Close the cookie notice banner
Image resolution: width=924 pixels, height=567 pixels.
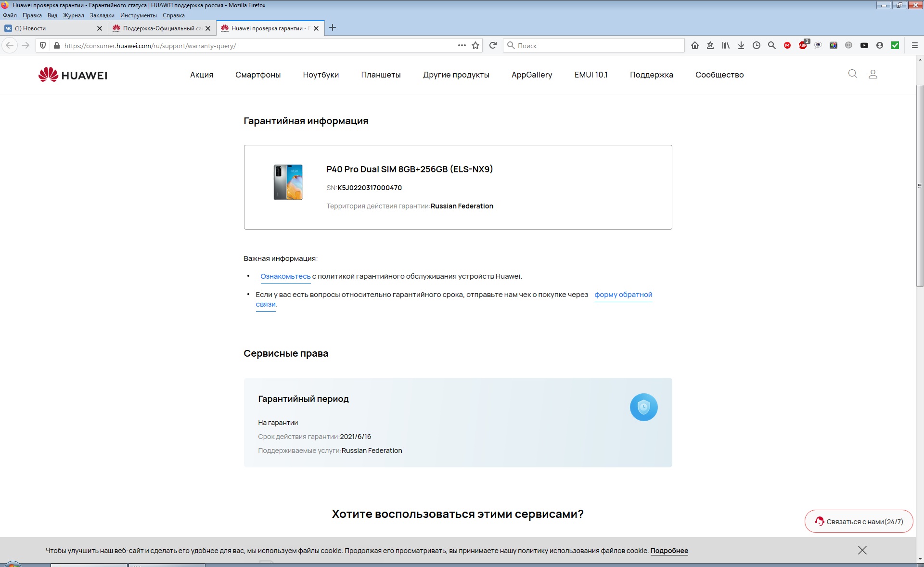point(862,550)
